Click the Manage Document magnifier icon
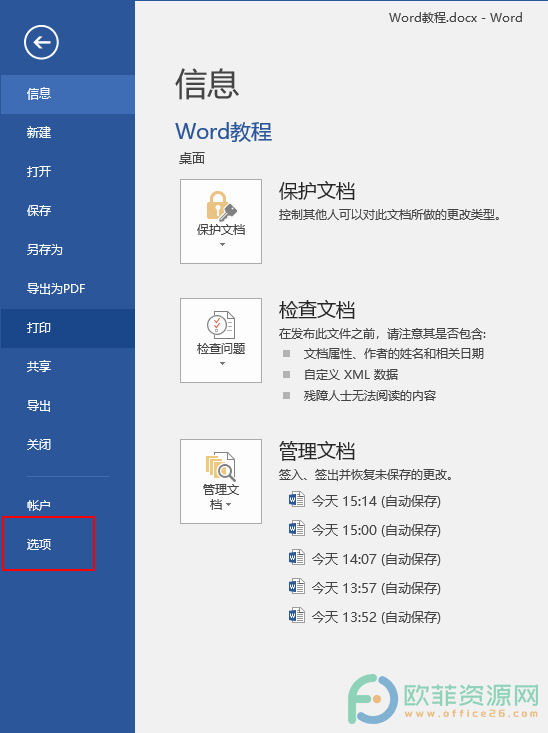Screen dimensions: 548x733 221,466
